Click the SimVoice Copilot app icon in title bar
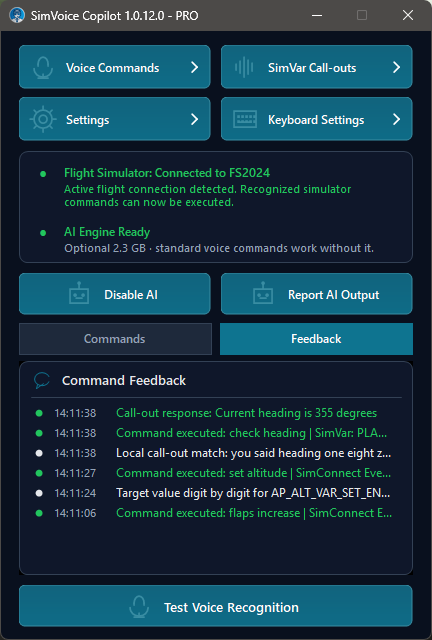This screenshot has width=432, height=640. (x=17, y=15)
